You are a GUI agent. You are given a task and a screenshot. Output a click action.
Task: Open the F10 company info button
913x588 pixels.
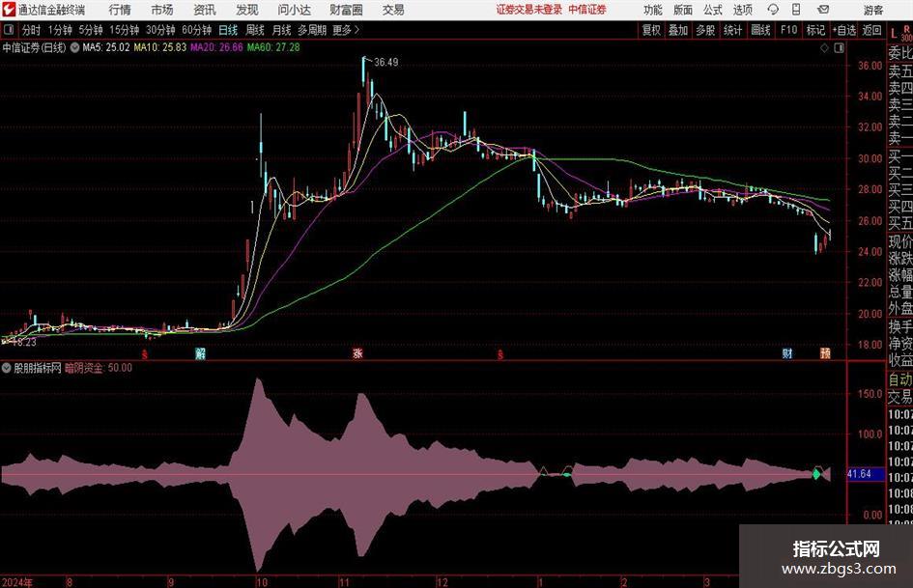tap(788, 30)
